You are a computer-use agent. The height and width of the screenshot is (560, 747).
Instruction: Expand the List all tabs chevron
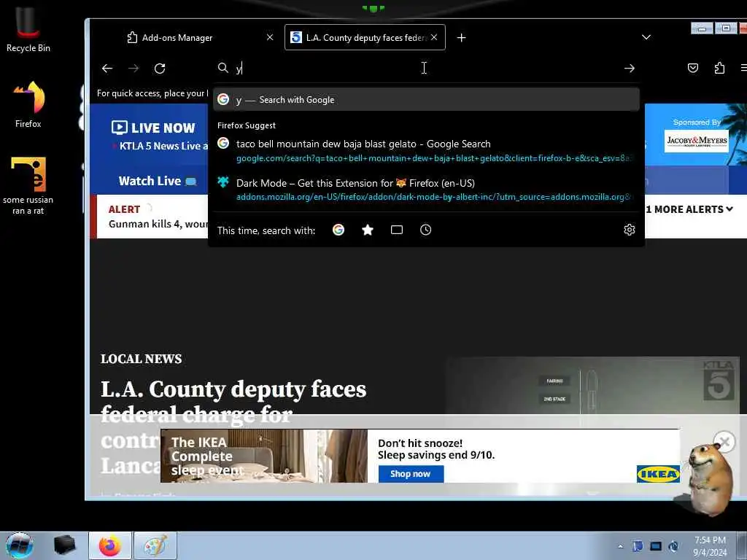pos(646,37)
